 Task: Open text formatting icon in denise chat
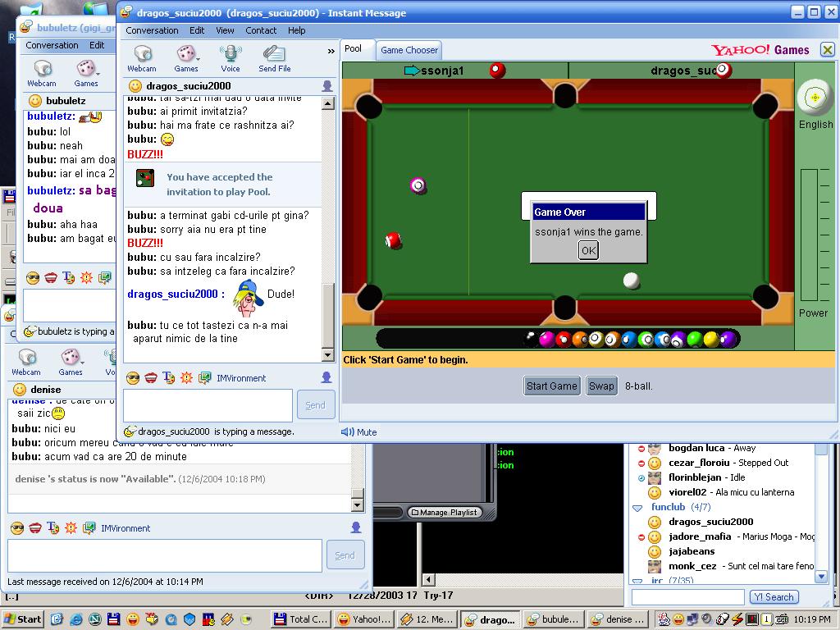(x=53, y=528)
